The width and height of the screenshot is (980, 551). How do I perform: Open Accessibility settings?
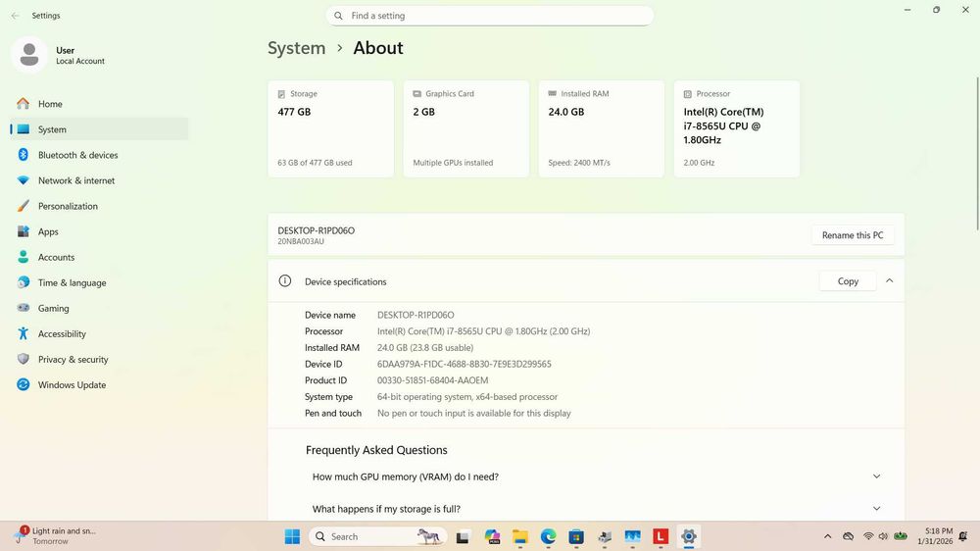point(99,334)
